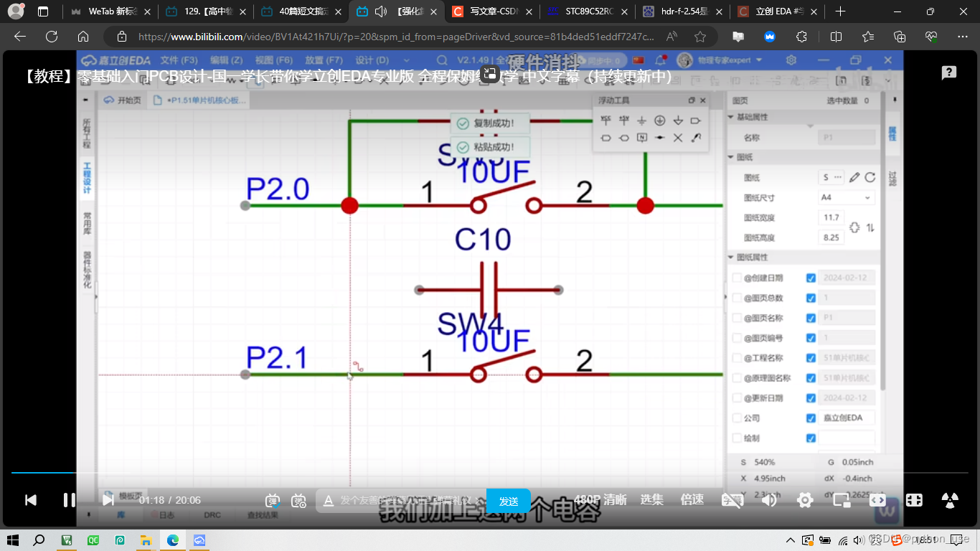Open the 编辑 (Z) menu

tap(226, 60)
